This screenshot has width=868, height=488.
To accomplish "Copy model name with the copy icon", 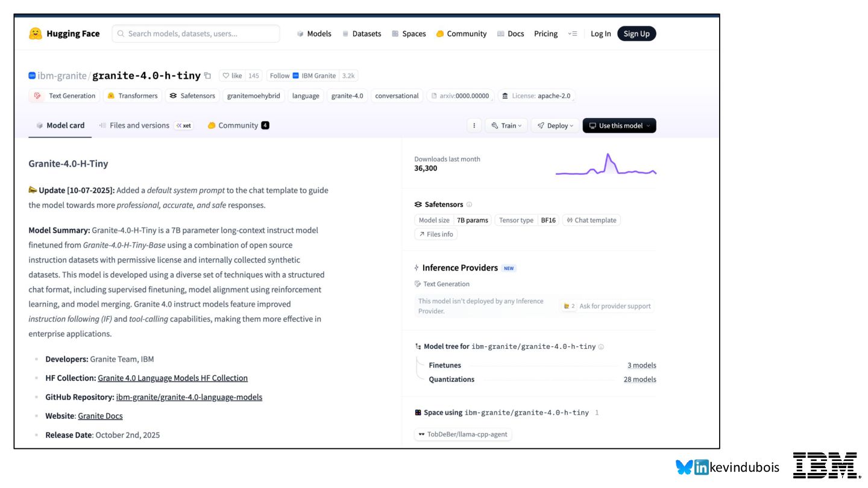I will (208, 76).
